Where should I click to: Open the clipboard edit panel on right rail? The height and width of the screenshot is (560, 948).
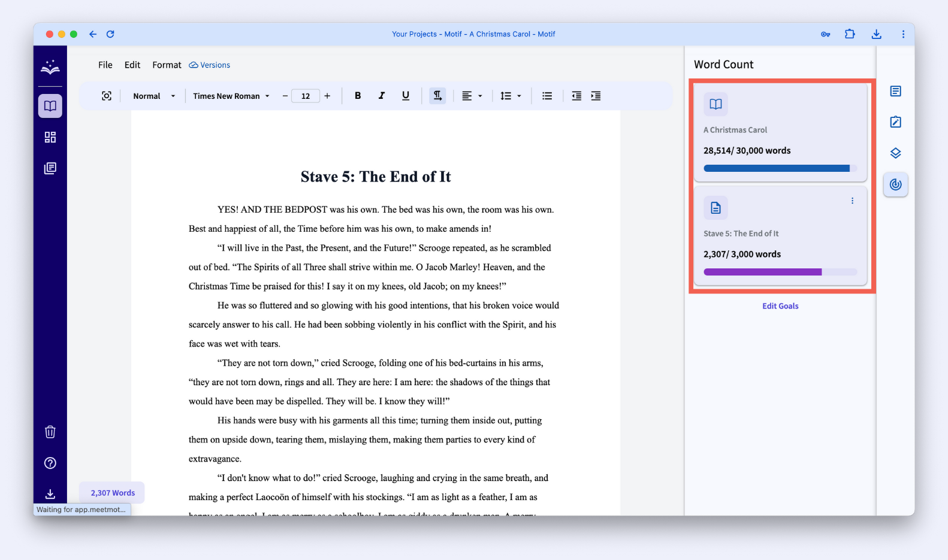pyautogui.click(x=896, y=122)
